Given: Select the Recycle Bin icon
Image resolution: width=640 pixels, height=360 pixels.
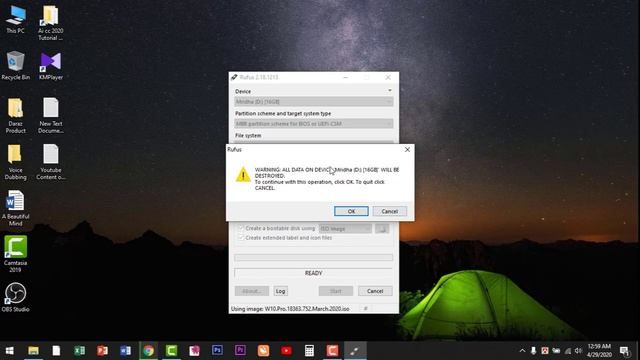Looking at the screenshot, I should click(x=16, y=65).
